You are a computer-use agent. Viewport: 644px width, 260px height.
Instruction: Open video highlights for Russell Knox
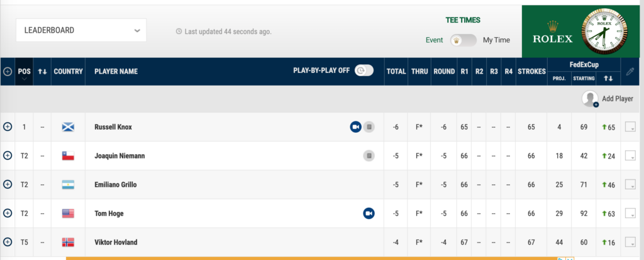point(356,127)
